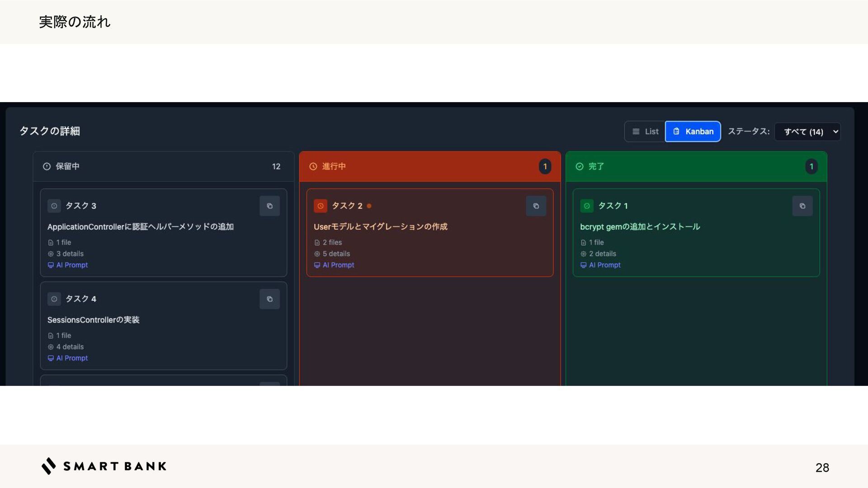Open AI Prompt link in タスク 2
Screen dimensions: 868x488
coord(338,265)
